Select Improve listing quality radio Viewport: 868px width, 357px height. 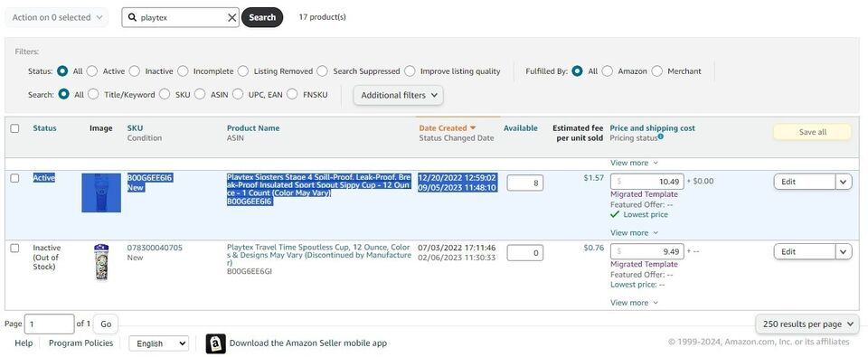pos(410,70)
